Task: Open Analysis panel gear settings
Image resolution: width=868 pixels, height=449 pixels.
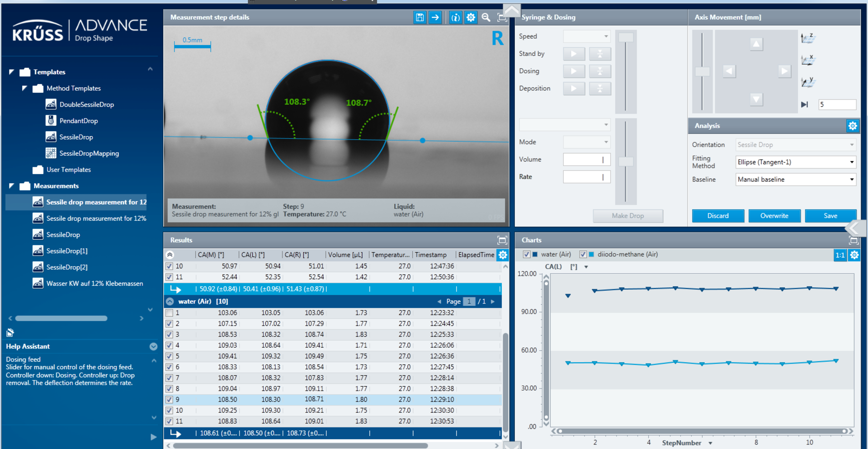Action: pyautogui.click(x=852, y=126)
